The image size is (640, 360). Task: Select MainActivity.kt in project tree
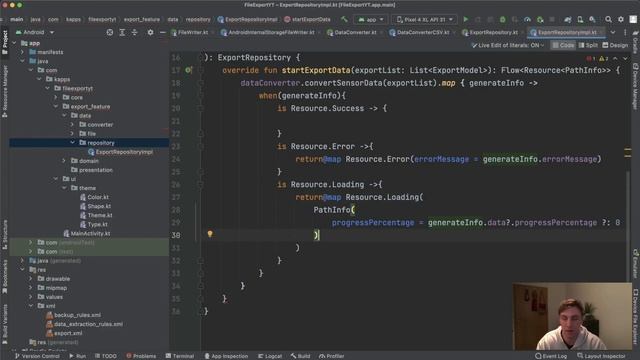click(x=87, y=233)
